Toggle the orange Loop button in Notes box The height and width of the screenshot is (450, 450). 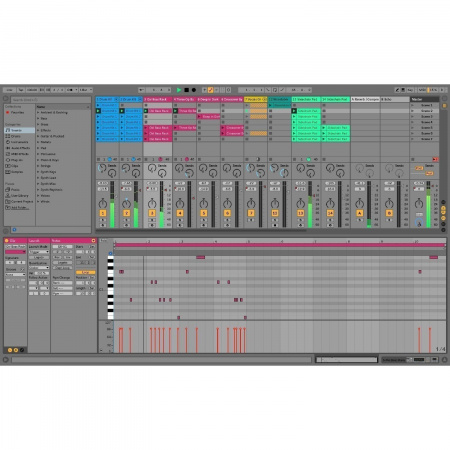point(85,272)
